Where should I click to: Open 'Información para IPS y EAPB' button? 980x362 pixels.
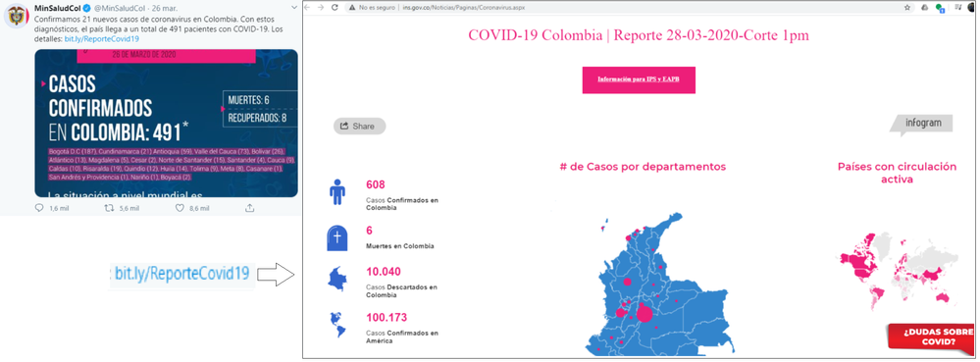[x=639, y=80]
